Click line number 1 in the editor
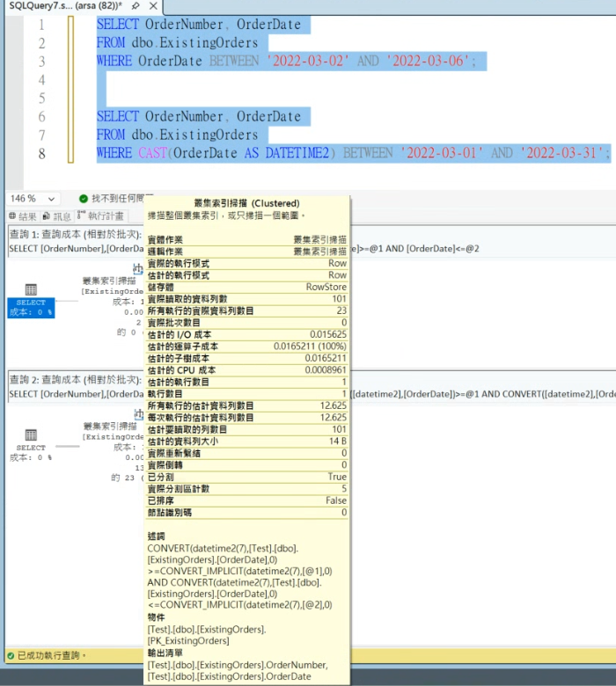This screenshot has height=686, width=616. [41, 25]
